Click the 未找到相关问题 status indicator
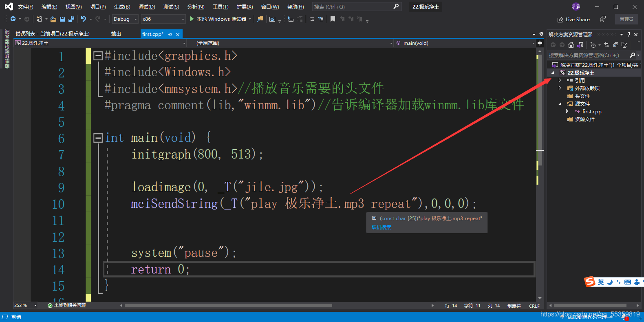The height and width of the screenshot is (322, 644). coord(67,305)
